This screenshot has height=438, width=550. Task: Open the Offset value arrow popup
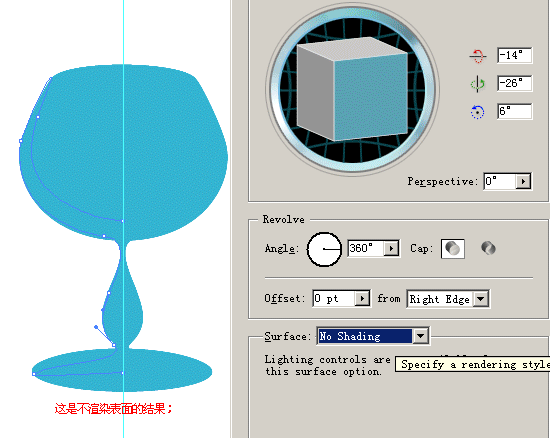point(362,299)
